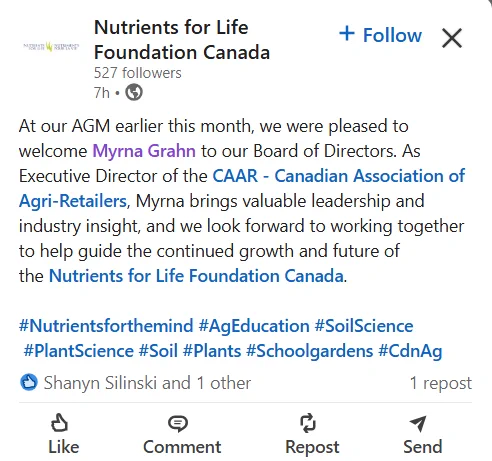Open the #Nutrientsforthemind hashtag
The width and height of the screenshot is (492, 461).
click(x=106, y=326)
